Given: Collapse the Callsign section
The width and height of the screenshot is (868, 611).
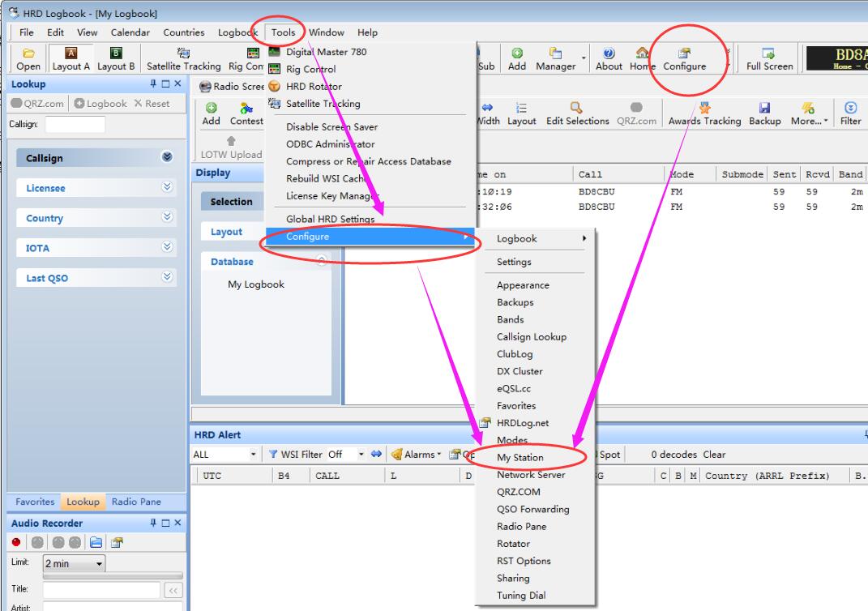Looking at the screenshot, I should pos(167,157).
